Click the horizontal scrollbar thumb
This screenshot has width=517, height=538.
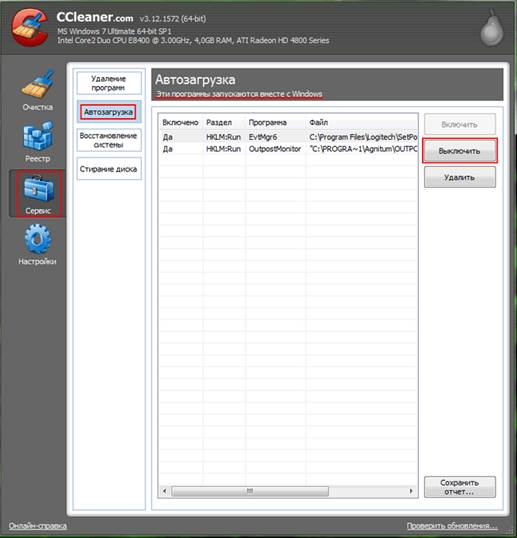250,491
